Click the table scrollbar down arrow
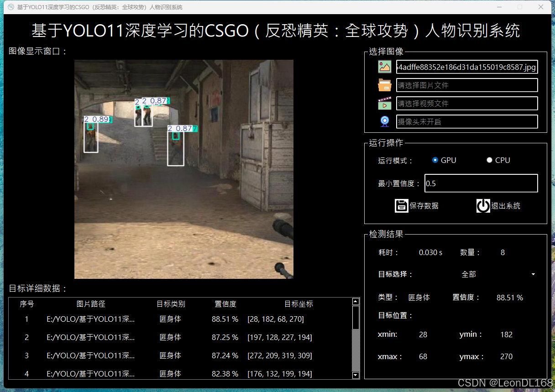This screenshot has height=392, width=555. [356, 375]
